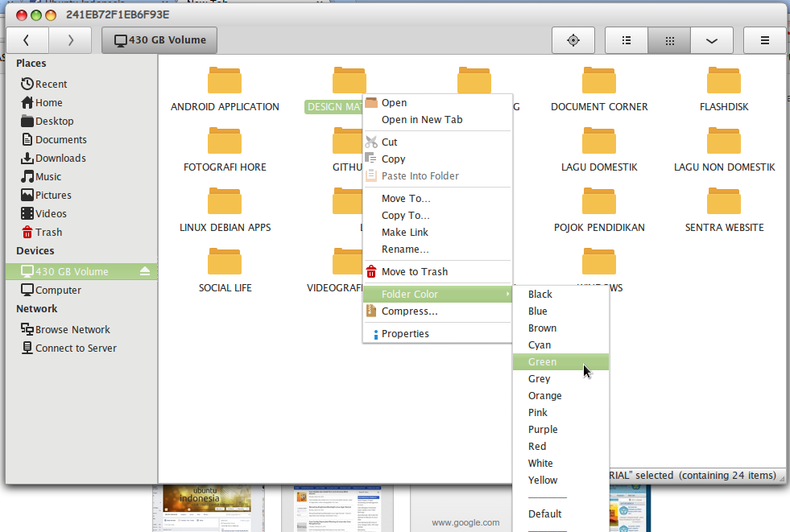The height and width of the screenshot is (532, 790).
Task: Open the hamburger menu
Action: click(765, 40)
